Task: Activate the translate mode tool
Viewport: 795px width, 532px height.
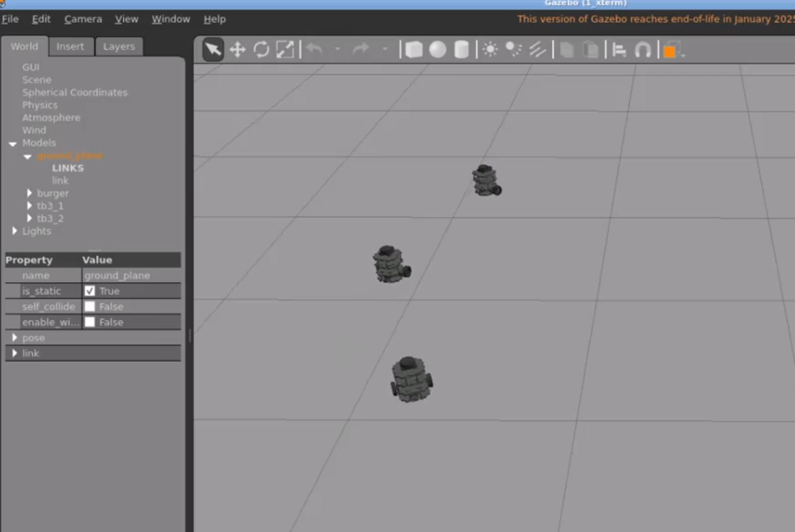Action: click(x=237, y=50)
